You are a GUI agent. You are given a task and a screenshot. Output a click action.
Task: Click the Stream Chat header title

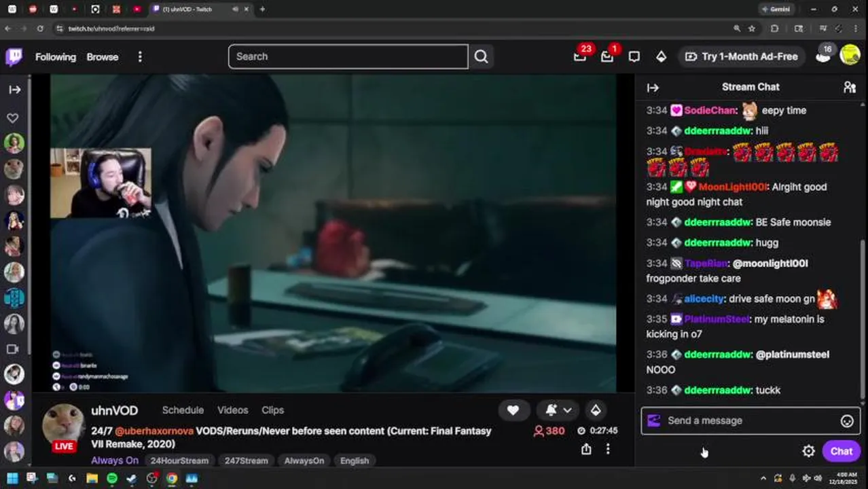click(751, 87)
